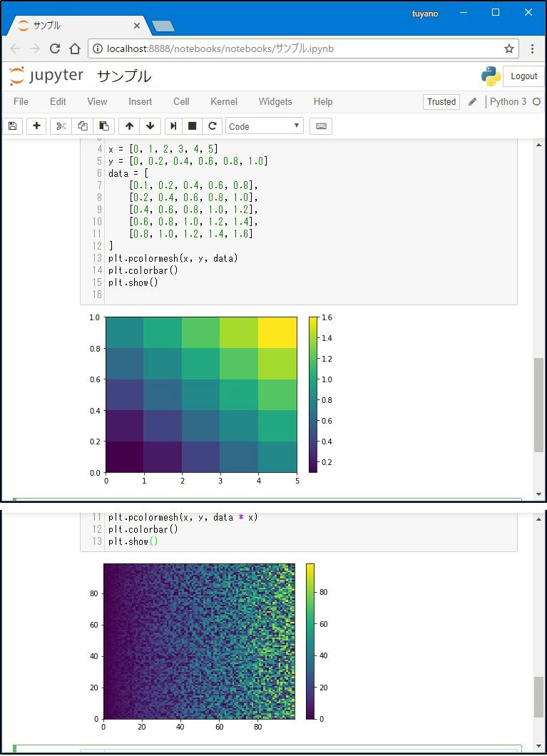Restart kernel with circular arrow icon
The image size is (547, 756).
tap(212, 126)
